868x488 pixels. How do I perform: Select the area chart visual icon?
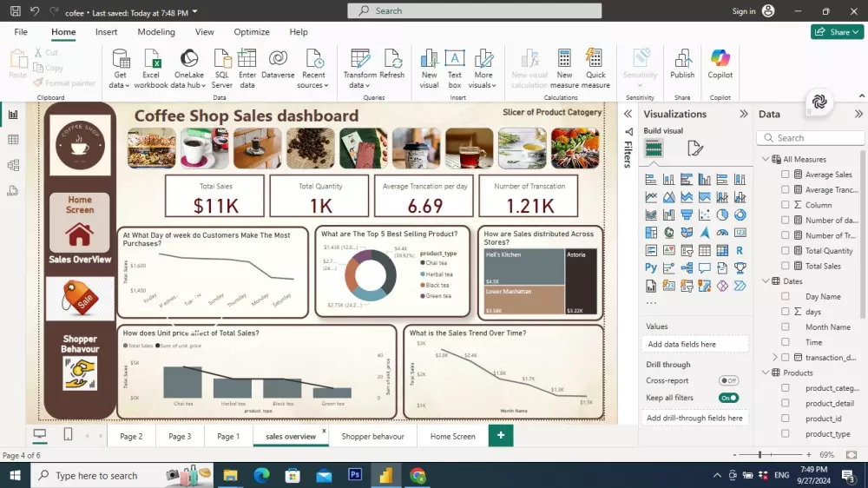click(x=668, y=197)
